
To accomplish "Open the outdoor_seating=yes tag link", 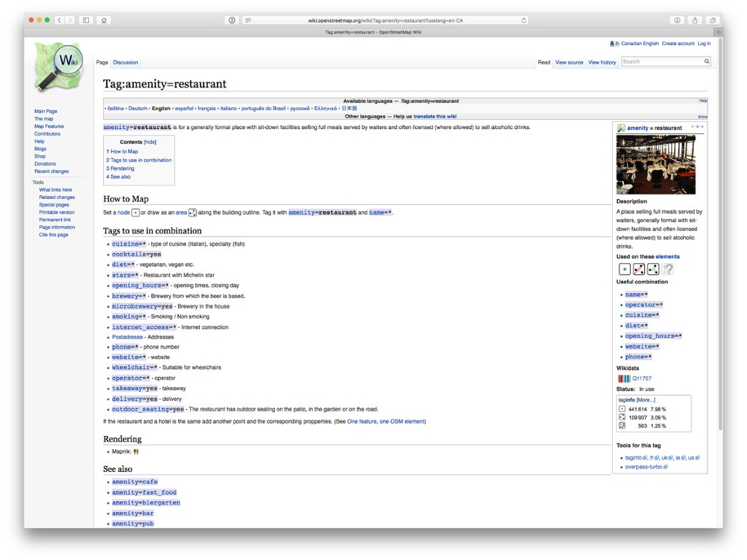I will coord(148,410).
